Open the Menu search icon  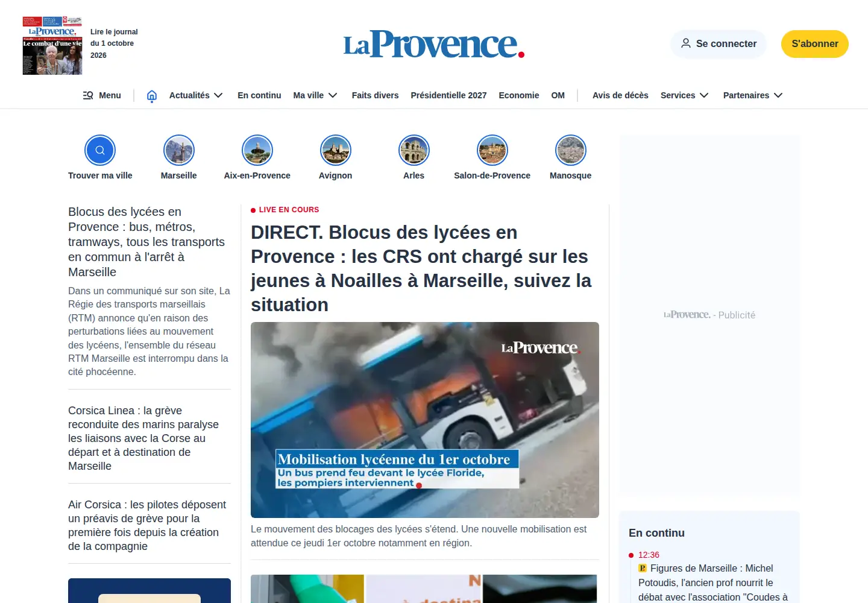pos(88,95)
